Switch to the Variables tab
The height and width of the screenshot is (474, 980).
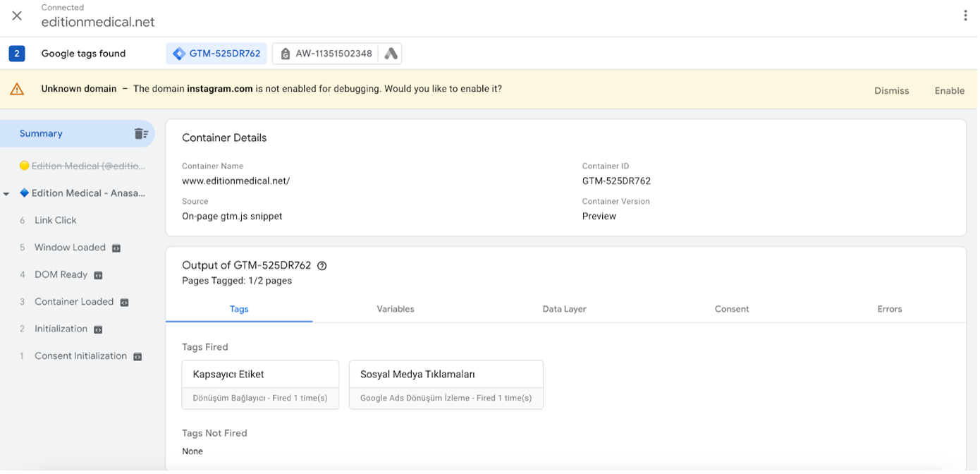pos(395,309)
